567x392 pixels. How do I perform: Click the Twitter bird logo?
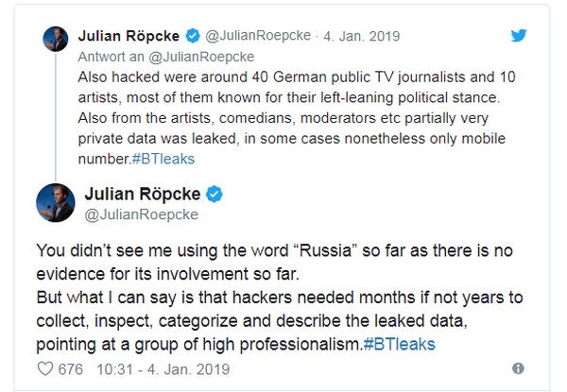pos(519,36)
